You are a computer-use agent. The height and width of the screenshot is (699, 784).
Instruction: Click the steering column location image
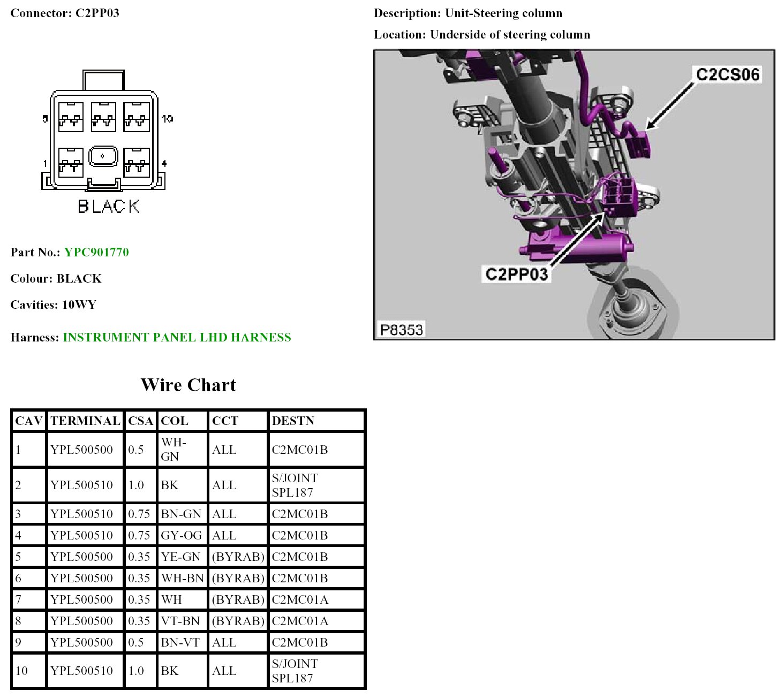tap(574, 195)
